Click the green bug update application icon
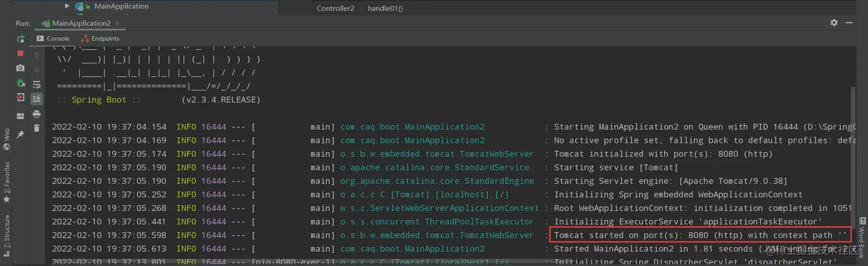 click(21, 83)
